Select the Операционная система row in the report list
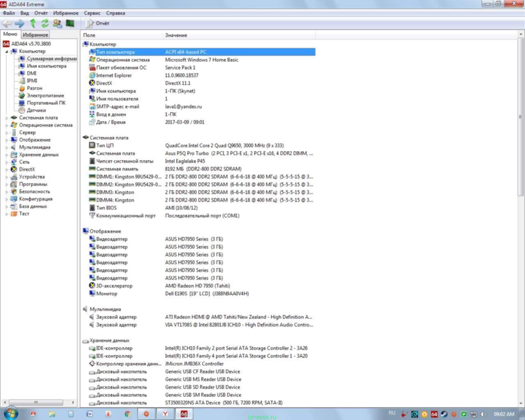 pos(202,60)
